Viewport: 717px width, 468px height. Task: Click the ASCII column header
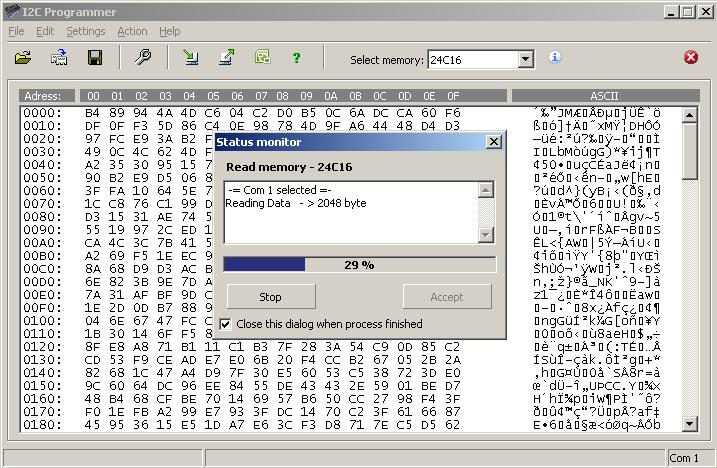(605, 96)
